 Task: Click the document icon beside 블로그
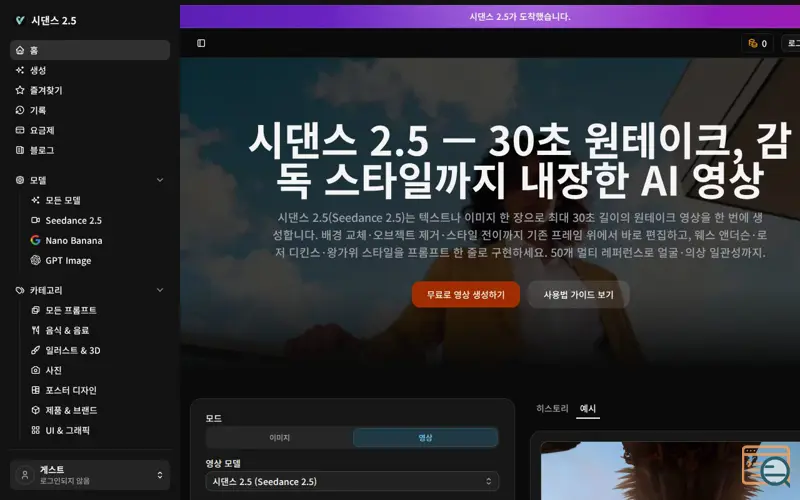tap(20, 150)
